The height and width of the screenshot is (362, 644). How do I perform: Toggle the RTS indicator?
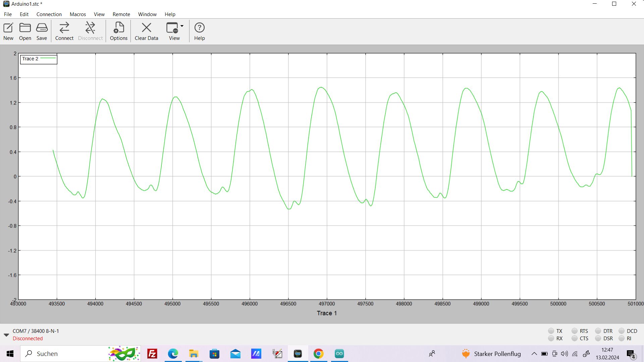[x=575, y=331]
